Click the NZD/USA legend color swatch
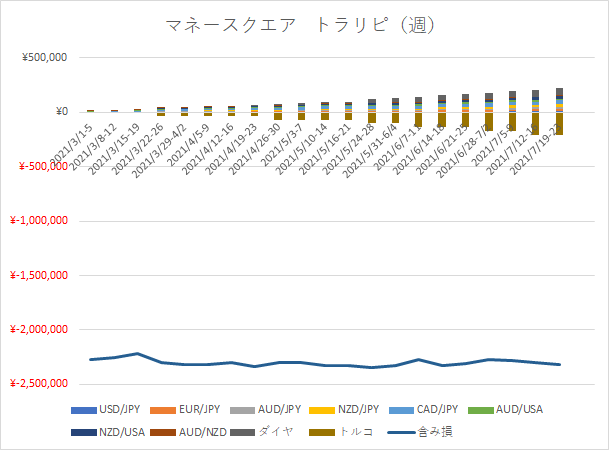Screen dimensions: 609x450 pyautogui.click(x=84, y=433)
